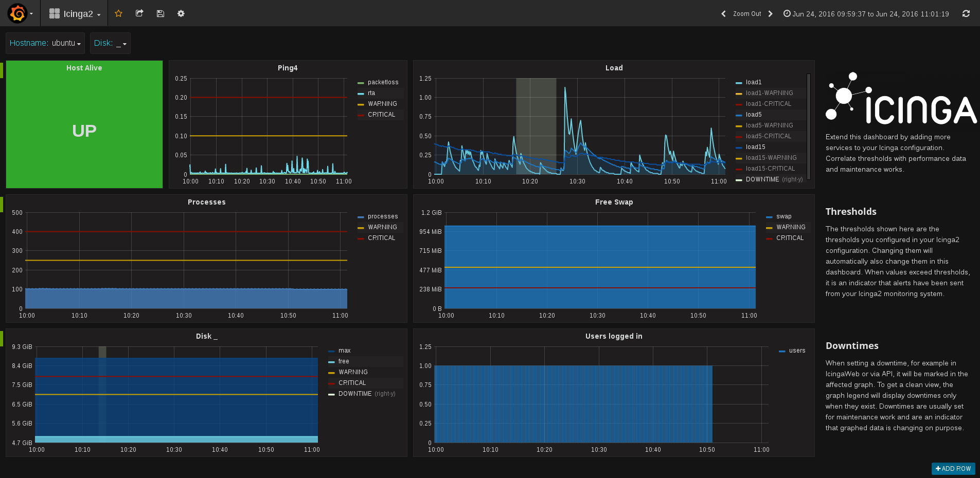
Task: Click the ADD ROW button
Action: pyautogui.click(x=953, y=468)
